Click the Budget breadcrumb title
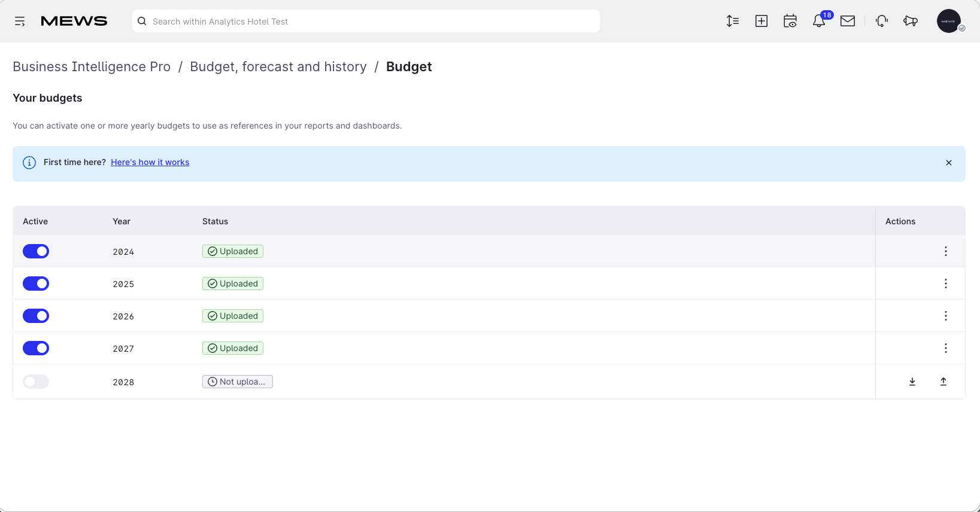This screenshot has height=512, width=980. coord(409,66)
